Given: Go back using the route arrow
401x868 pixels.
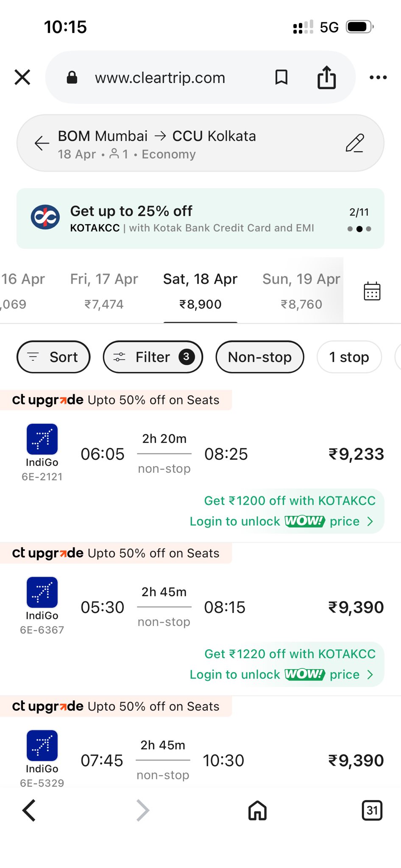Looking at the screenshot, I should click(x=42, y=144).
